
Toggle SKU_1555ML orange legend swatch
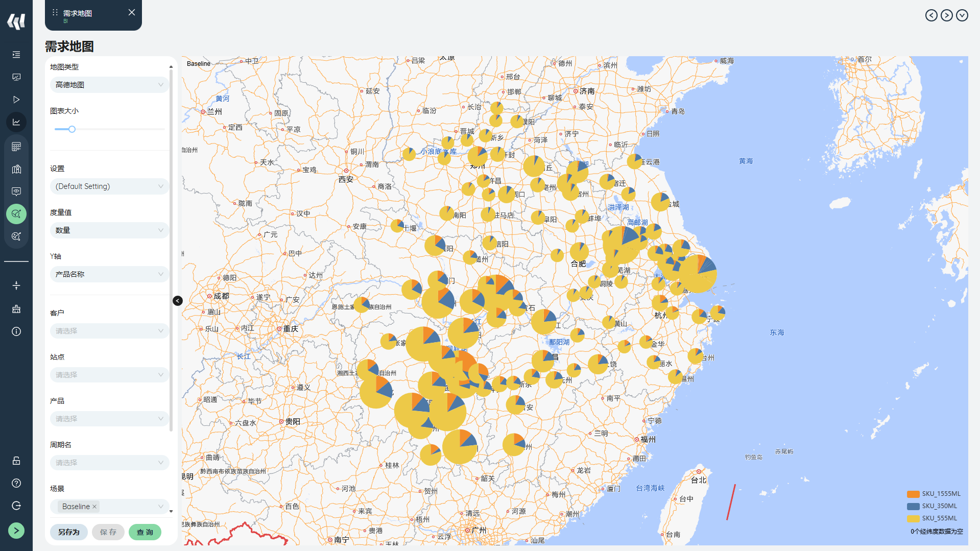click(x=913, y=494)
